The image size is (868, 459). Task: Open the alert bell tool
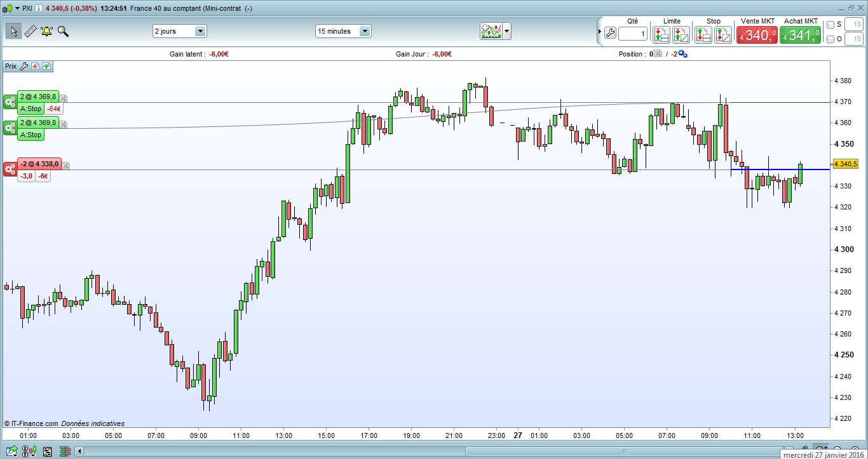[46, 31]
